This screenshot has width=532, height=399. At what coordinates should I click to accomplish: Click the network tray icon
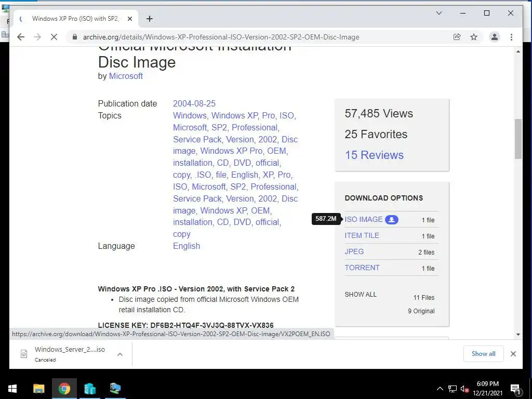pyautogui.click(x=453, y=389)
